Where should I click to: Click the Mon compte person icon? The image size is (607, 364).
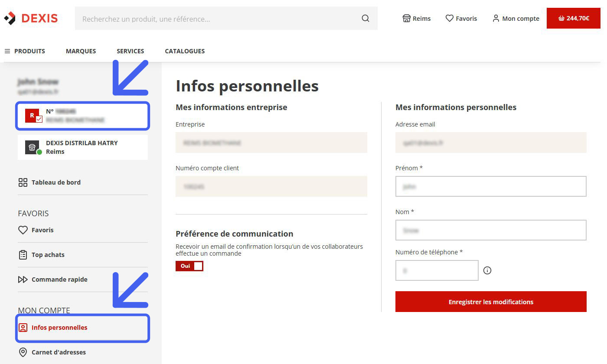tap(496, 18)
